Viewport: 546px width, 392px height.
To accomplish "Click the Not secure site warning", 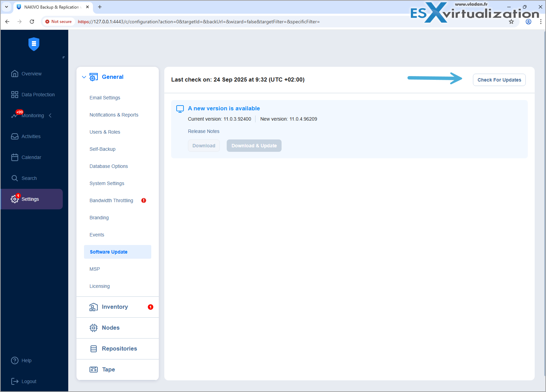I will pyautogui.click(x=58, y=22).
